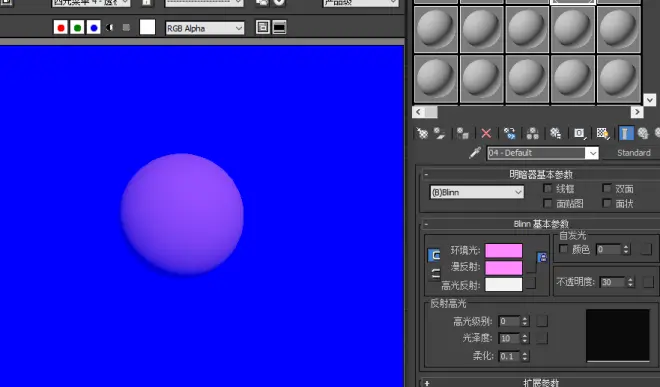
Task: Click white color swatch in render window
Action: (147, 27)
